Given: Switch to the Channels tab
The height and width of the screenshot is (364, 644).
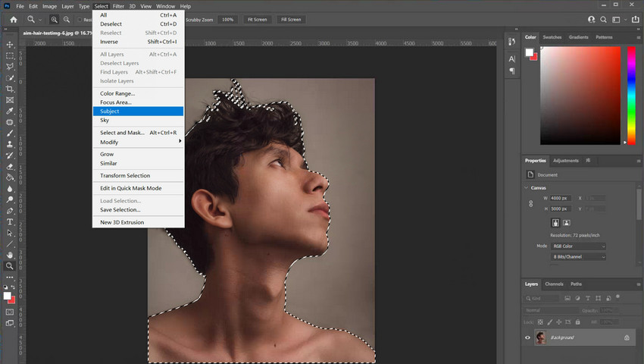Looking at the screenshot, I should coord(554,284).
